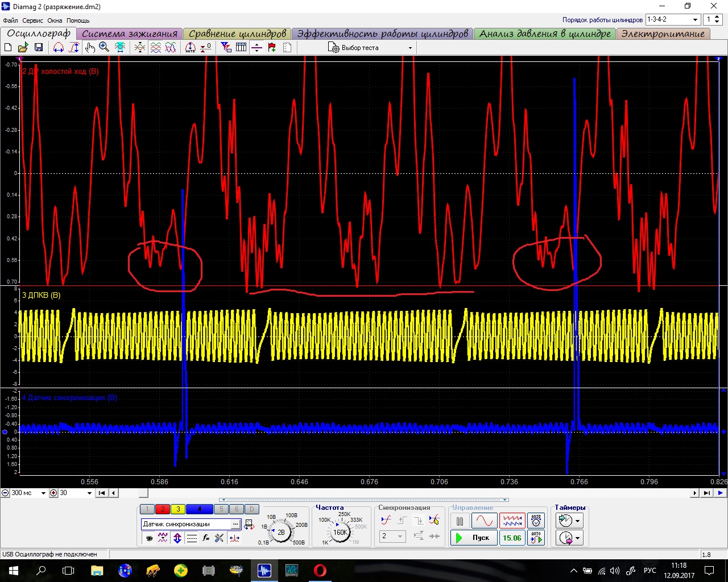Click the Пуск start button
Viewport: 728px width, 582px height.
(x=474, y=538)
